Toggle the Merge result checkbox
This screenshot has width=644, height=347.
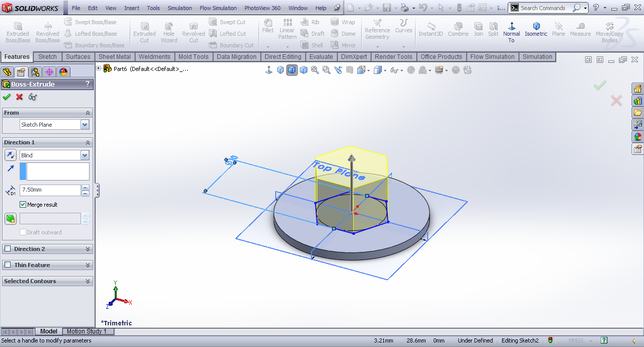click(x=23, y=205)
